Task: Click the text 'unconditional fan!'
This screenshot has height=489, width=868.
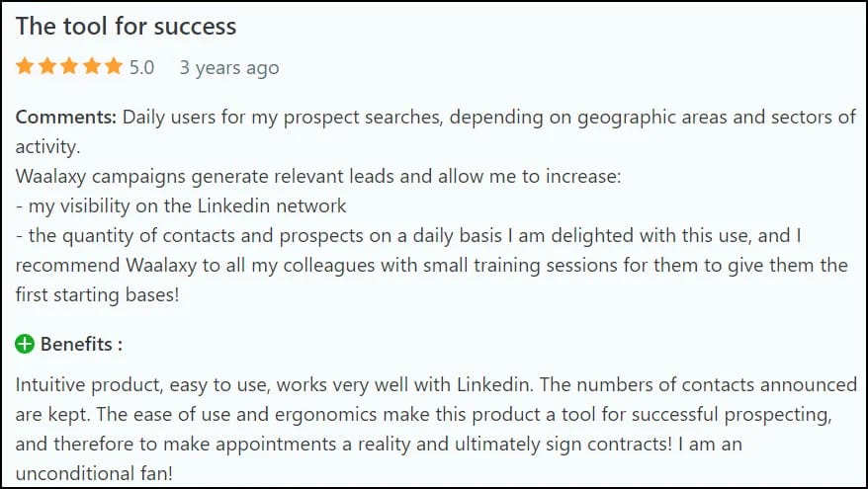Action: click(x=94, y=473)
